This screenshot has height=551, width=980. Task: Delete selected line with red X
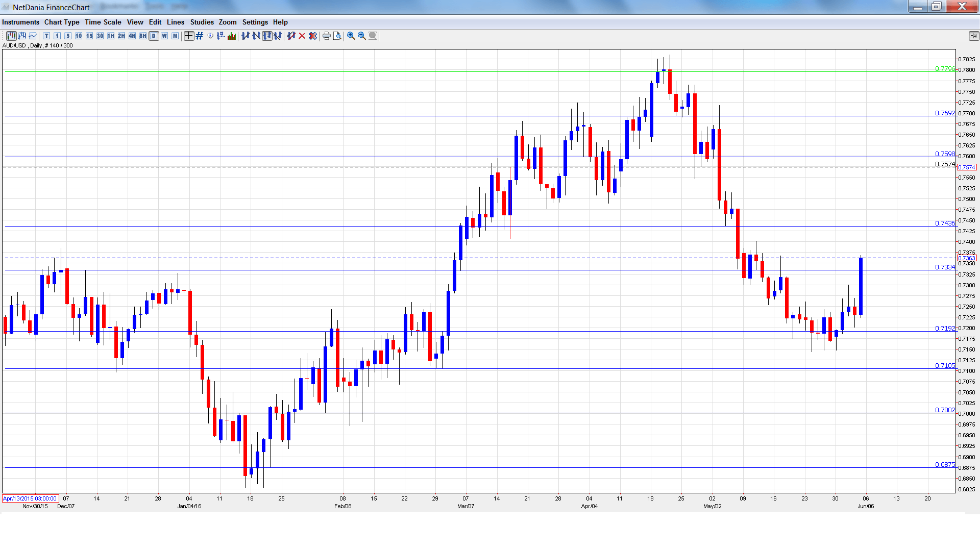tap(302, 36)
